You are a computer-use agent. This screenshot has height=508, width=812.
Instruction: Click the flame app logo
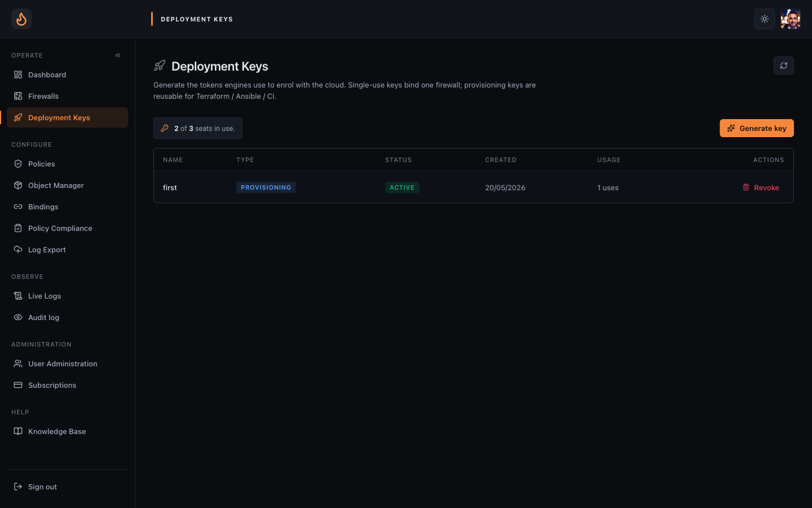tap(21, 19)
